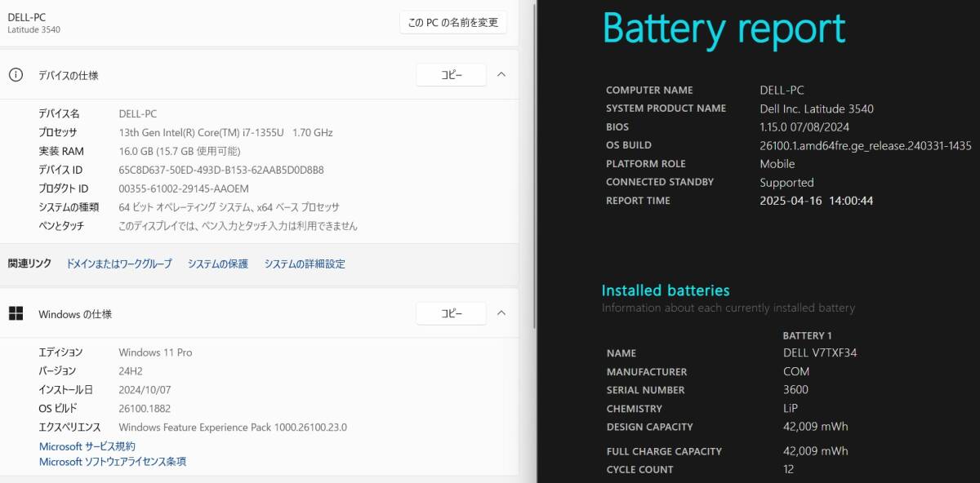This screenshot has width=980, height=483.
Task: Click the OS ビルド 26100.1882 value
Action: [145, 408]
